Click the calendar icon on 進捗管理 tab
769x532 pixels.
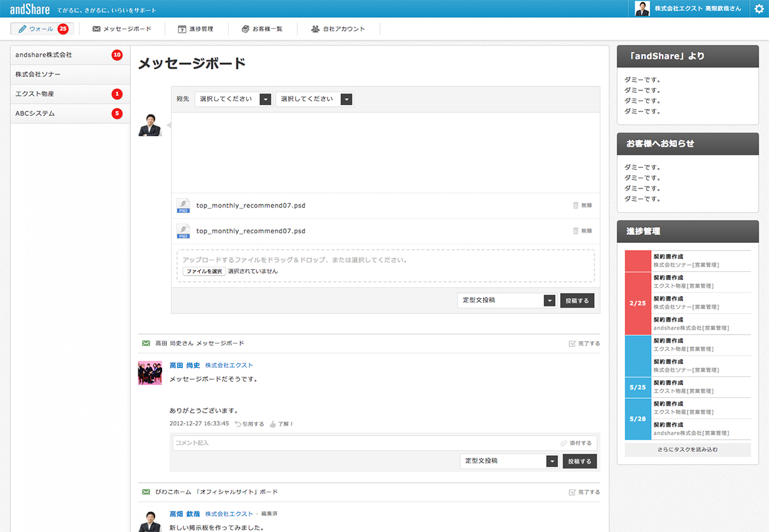click(181, 29)
